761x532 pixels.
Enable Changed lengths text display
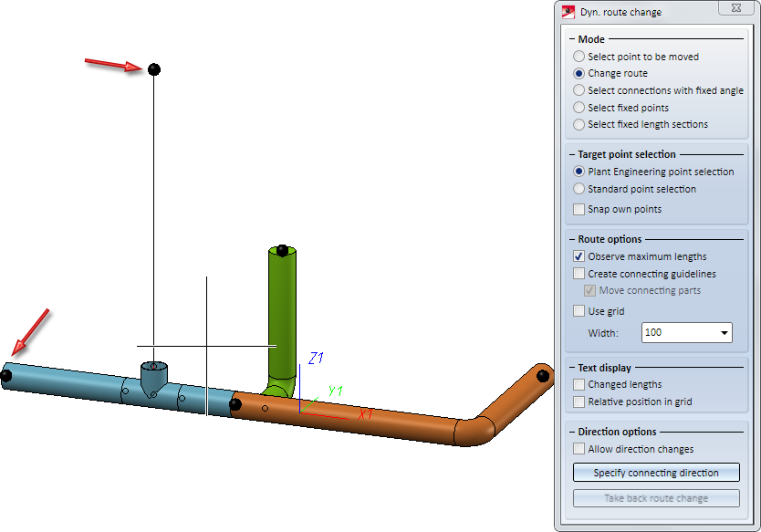tap(579, 384)
